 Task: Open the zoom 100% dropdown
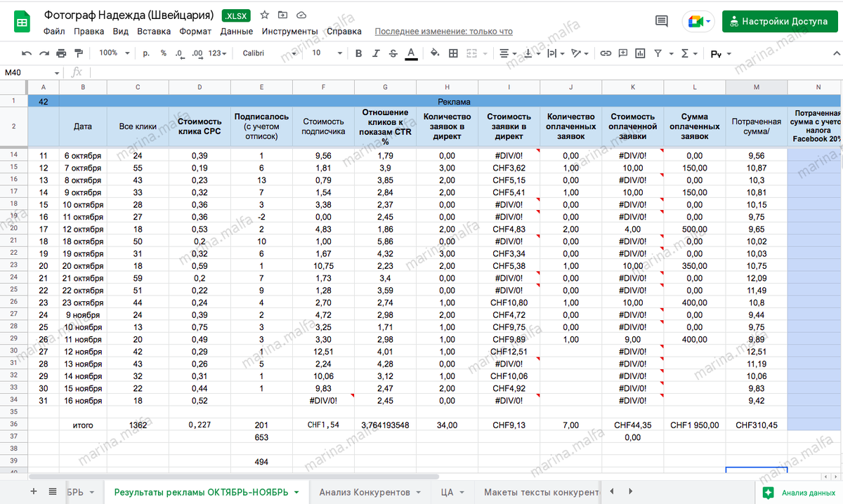(114, 53)
